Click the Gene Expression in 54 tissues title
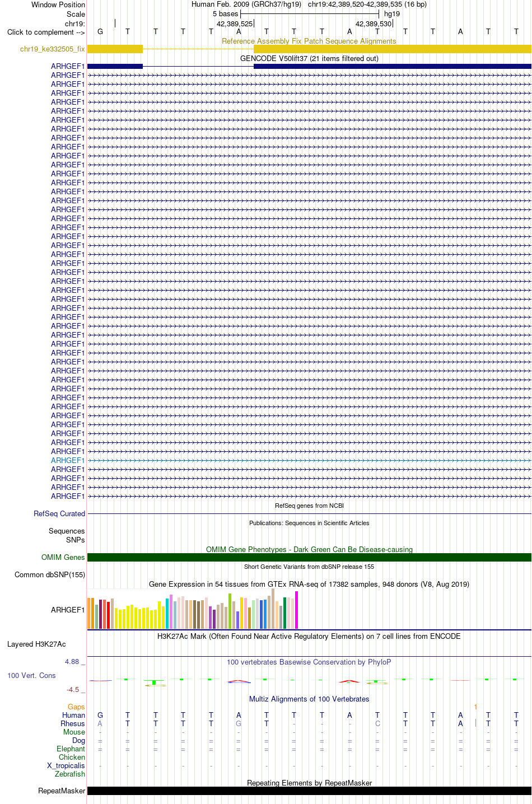 pyautogui.click(x=309, y=585)
